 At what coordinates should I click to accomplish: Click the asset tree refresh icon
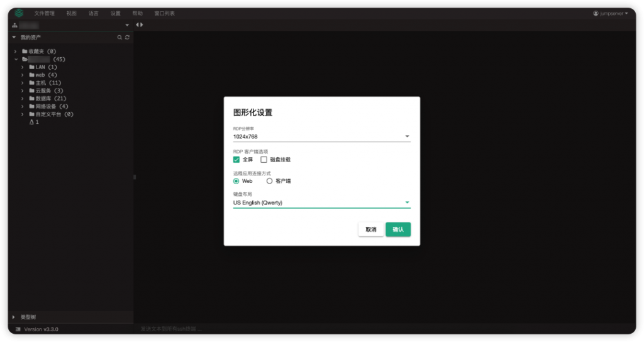point(127,37)
